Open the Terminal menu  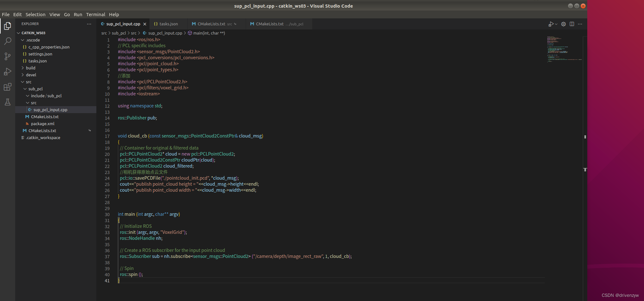pyautogui.click(x=96, y=14)
